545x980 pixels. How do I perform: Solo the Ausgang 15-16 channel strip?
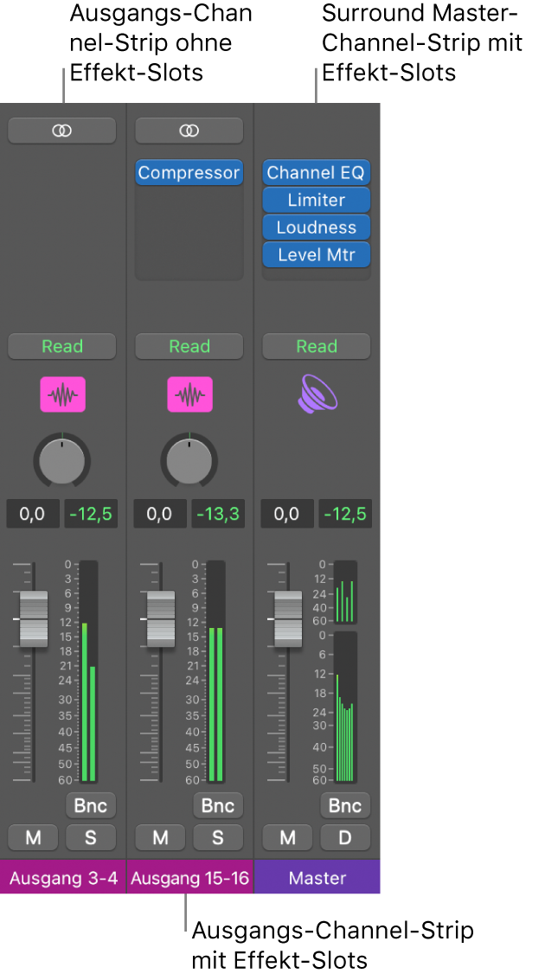(x=218, y=837)
